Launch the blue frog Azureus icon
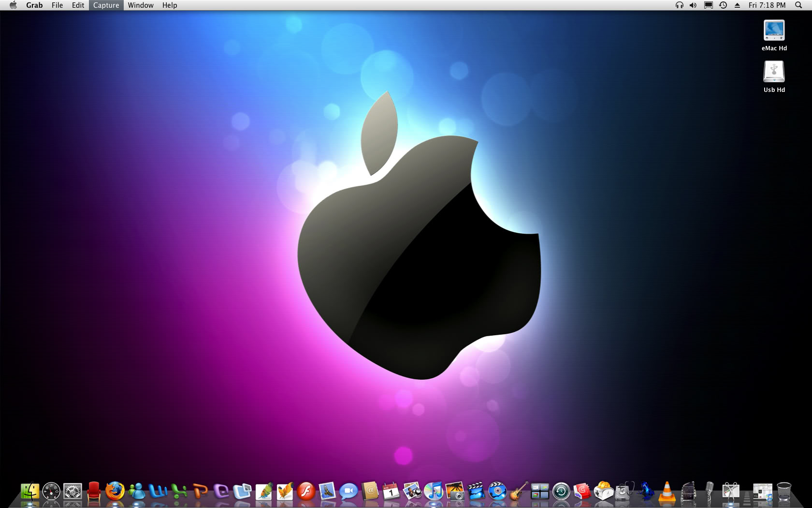Image resolution: width=812 pixels, height=508 pixels. tap(646, 492)
